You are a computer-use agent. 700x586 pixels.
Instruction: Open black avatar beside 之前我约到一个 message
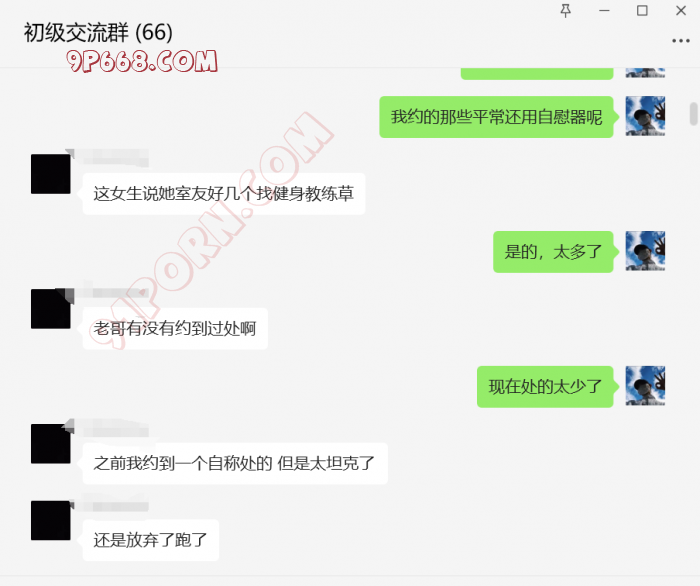(50, 444)
